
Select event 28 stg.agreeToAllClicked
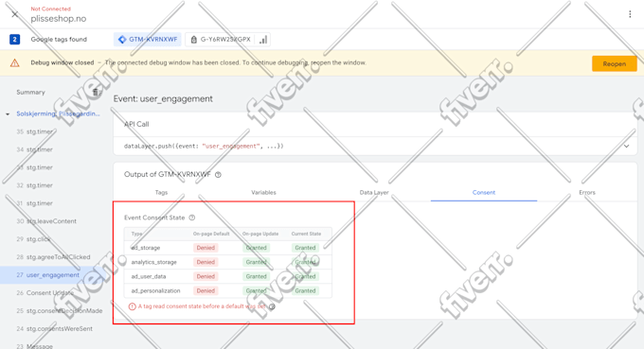(x=53, y=257)
